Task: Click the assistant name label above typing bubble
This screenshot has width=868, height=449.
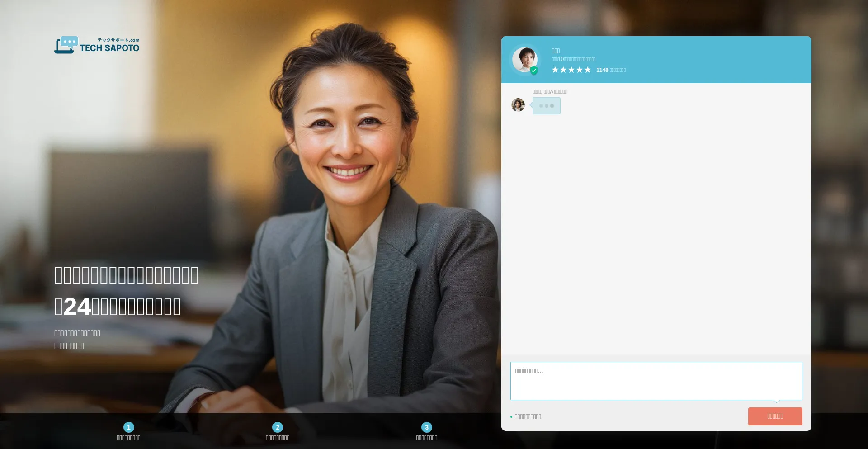Action: pyautogui.click(x=550, y=92)
